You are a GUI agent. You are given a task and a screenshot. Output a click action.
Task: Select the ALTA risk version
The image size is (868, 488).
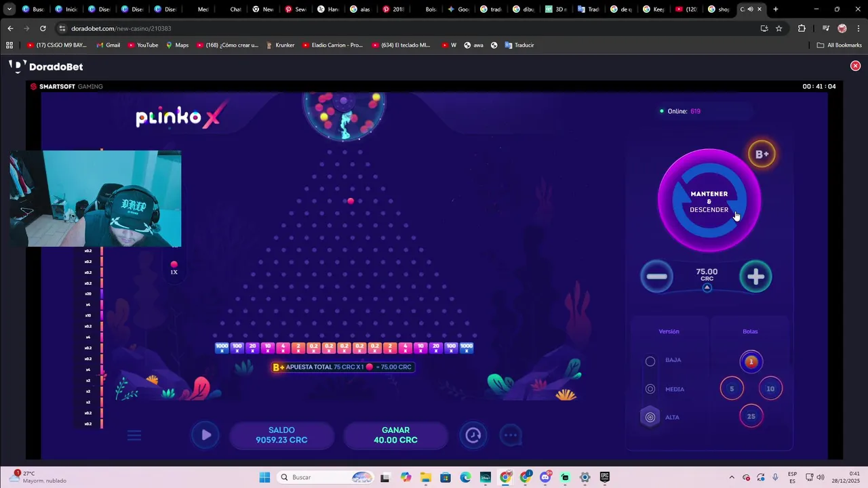(x=650, y=417)
